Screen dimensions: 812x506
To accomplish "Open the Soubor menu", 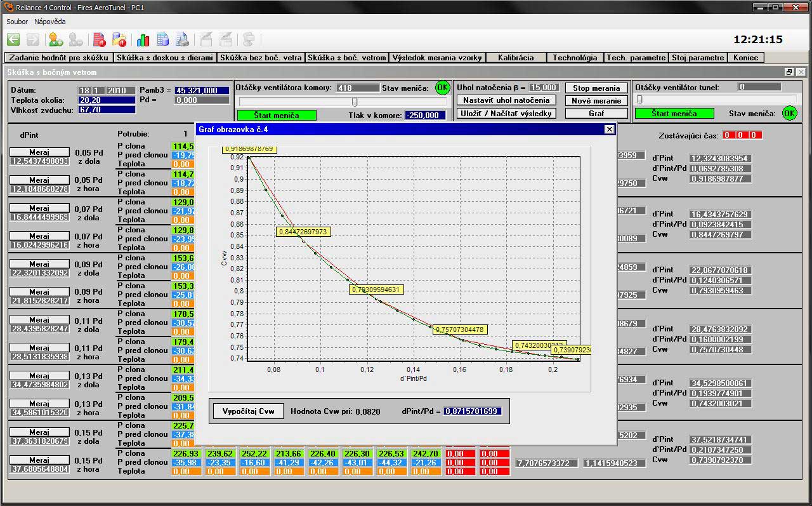I will (17, 22).
